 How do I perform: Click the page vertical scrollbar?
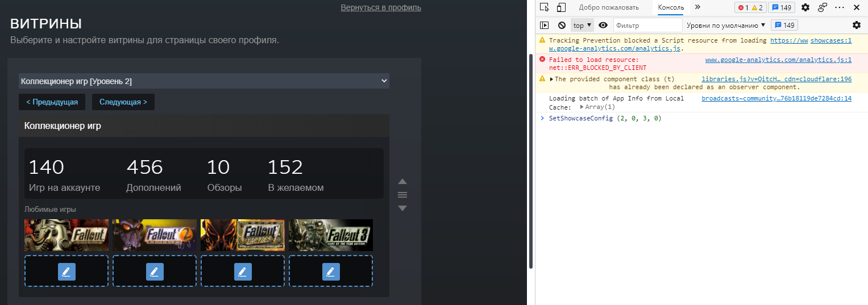531,161
